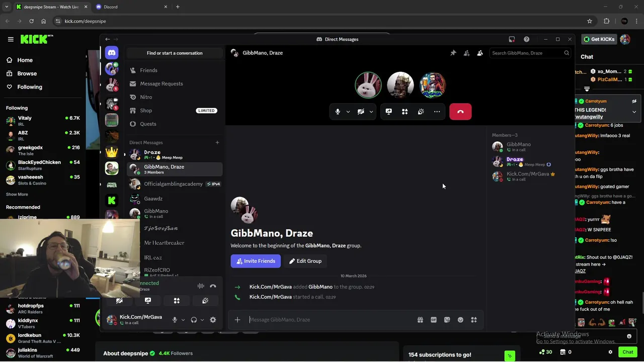Open Discord help icon
This screenshot has width=644, height=362.
click(x=526, y=39)
